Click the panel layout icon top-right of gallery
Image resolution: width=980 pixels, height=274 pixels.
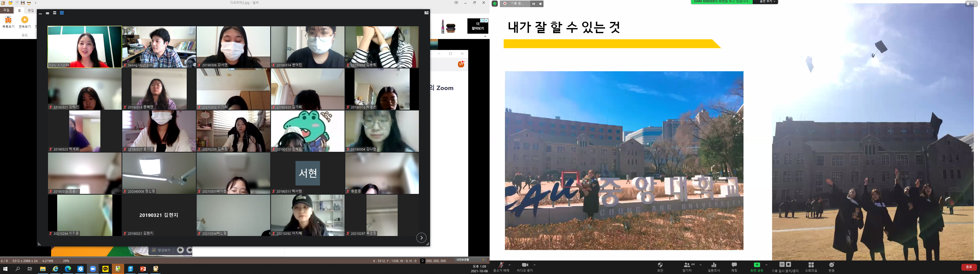coord(427,13)
